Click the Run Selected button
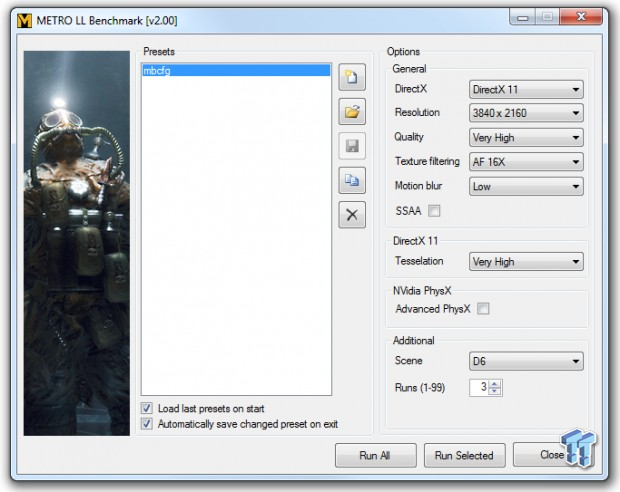620x492 pixels. [x=464, y=455]
